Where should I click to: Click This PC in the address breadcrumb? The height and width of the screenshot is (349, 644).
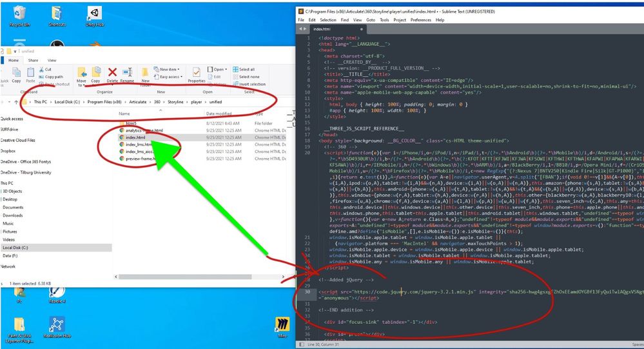click(40, 102)
